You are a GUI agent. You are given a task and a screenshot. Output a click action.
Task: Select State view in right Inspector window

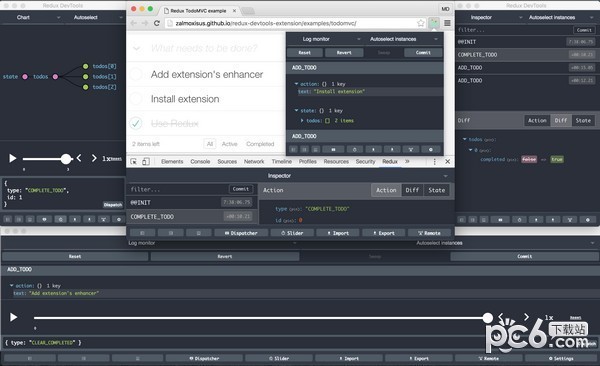(x=583, y=120)
